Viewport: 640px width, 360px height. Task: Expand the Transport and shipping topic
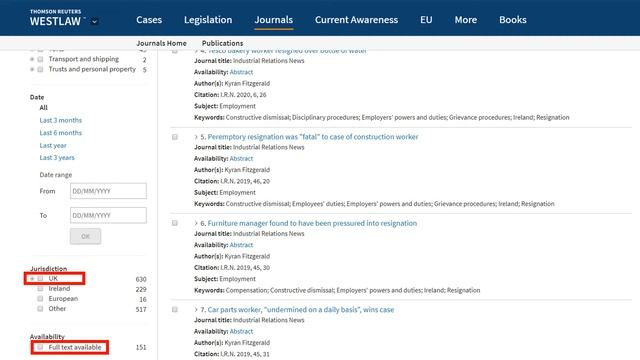pyautogui.click(x=32, y=59)
